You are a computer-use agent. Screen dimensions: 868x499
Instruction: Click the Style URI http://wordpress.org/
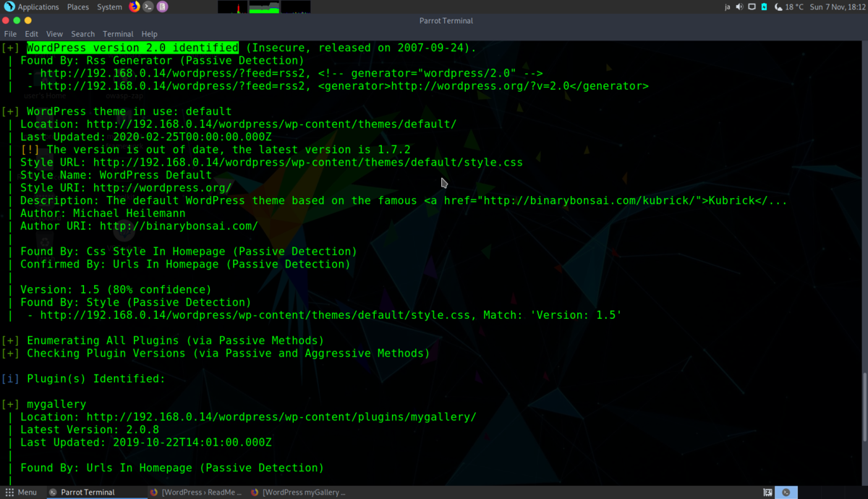162,188
